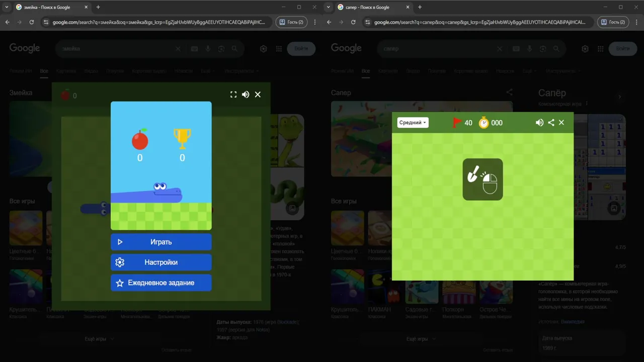Click the stopwatch timer icon in Minesweeper
The height and width of the screenshot is (362, 644).
(484, 123)
